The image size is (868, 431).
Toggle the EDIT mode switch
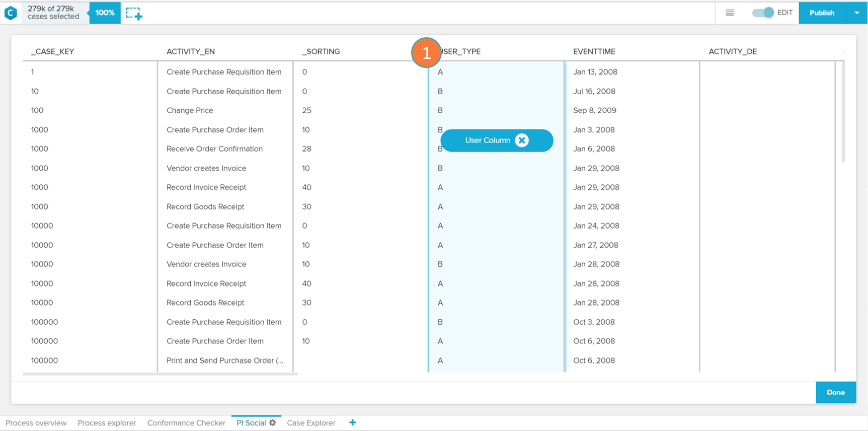(763, 13)
